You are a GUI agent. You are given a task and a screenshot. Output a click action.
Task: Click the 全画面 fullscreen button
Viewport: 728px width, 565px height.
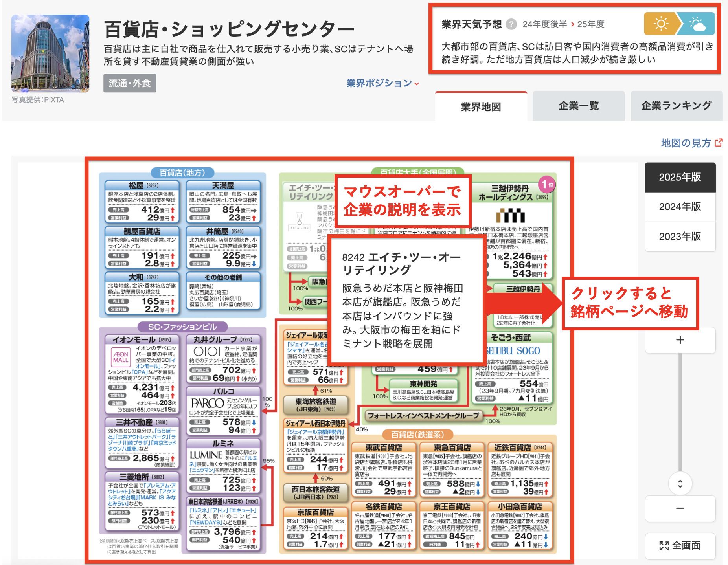click(680, 546)
